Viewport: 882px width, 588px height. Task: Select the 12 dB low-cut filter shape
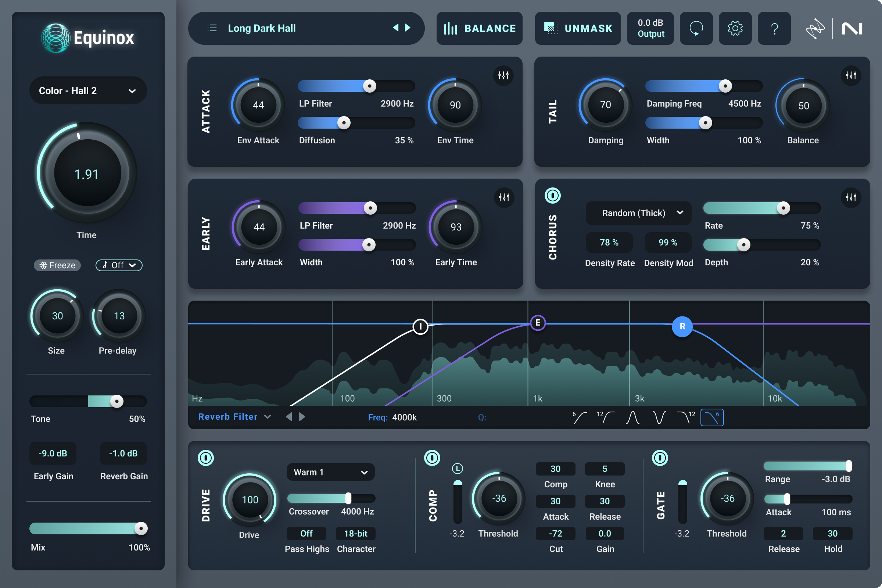pos(606,417)
